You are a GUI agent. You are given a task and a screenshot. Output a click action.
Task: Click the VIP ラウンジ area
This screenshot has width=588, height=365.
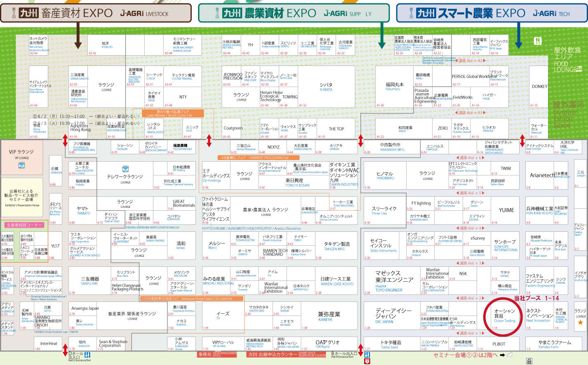(x=21, y=158)
